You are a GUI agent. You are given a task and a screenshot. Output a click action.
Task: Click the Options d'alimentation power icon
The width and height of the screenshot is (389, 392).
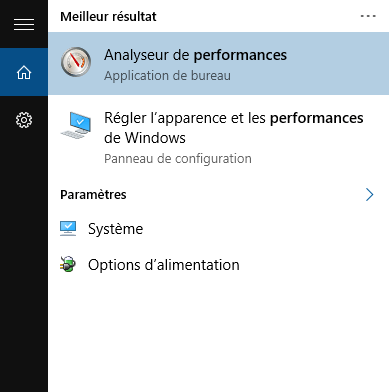click(68, 265)
